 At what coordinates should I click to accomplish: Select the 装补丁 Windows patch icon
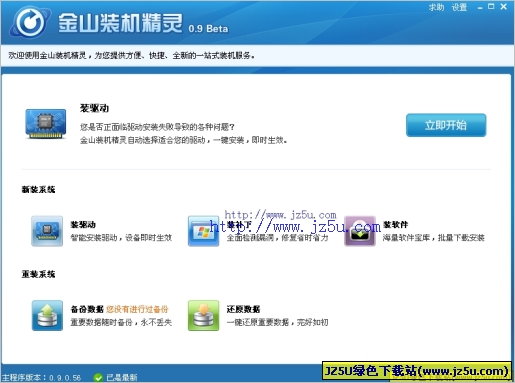point(203,231)
